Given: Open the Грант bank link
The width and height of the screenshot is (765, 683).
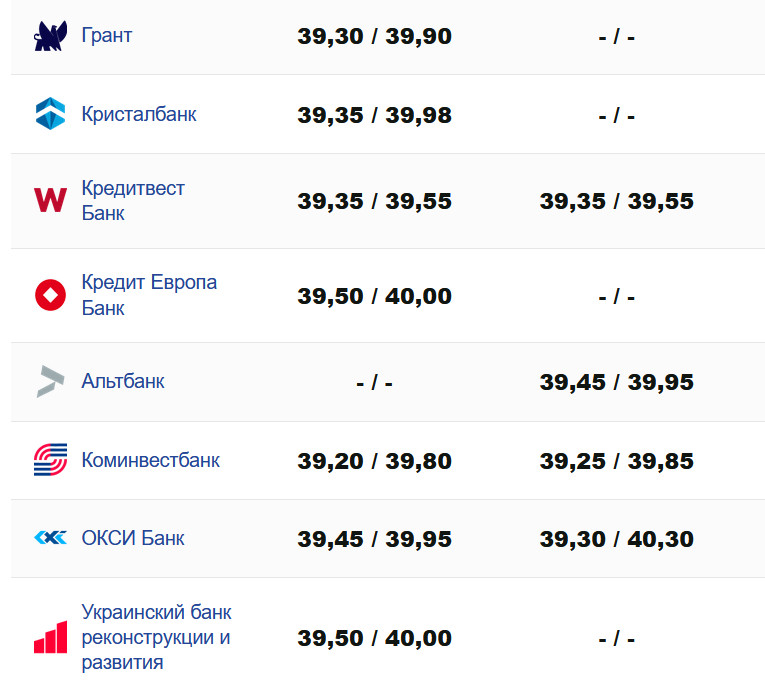Looking at the screenshot, I should coord(107,36).
